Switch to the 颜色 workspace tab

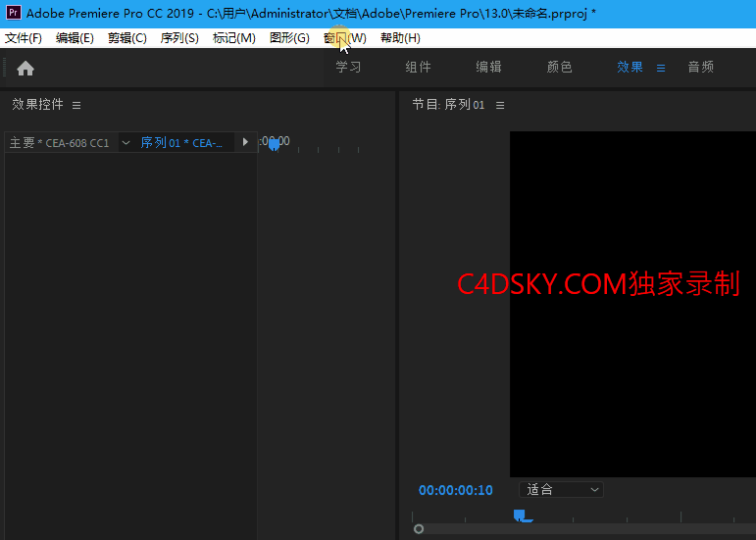[x=559, y=67]
